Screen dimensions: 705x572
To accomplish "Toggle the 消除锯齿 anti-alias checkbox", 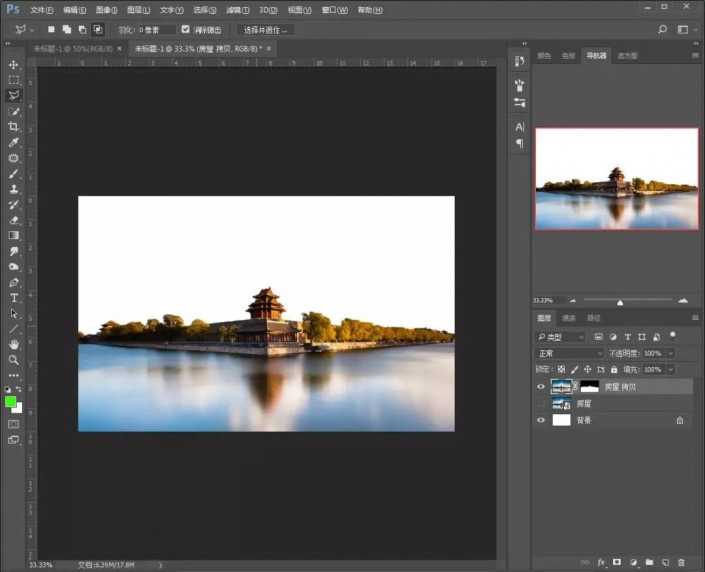I will point(186,29).
